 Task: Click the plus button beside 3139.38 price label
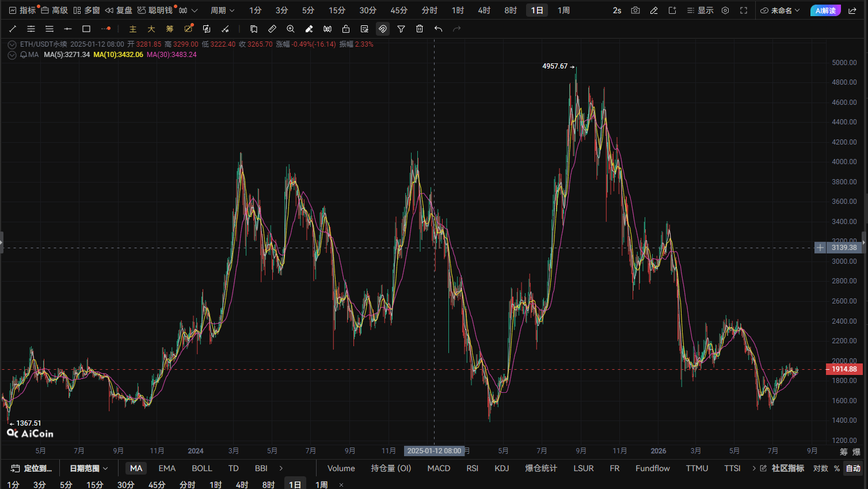(x=820, y=248)
